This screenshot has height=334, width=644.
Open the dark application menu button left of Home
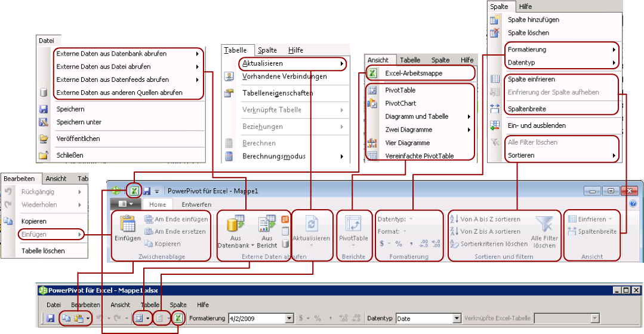(x=126, y=204)
